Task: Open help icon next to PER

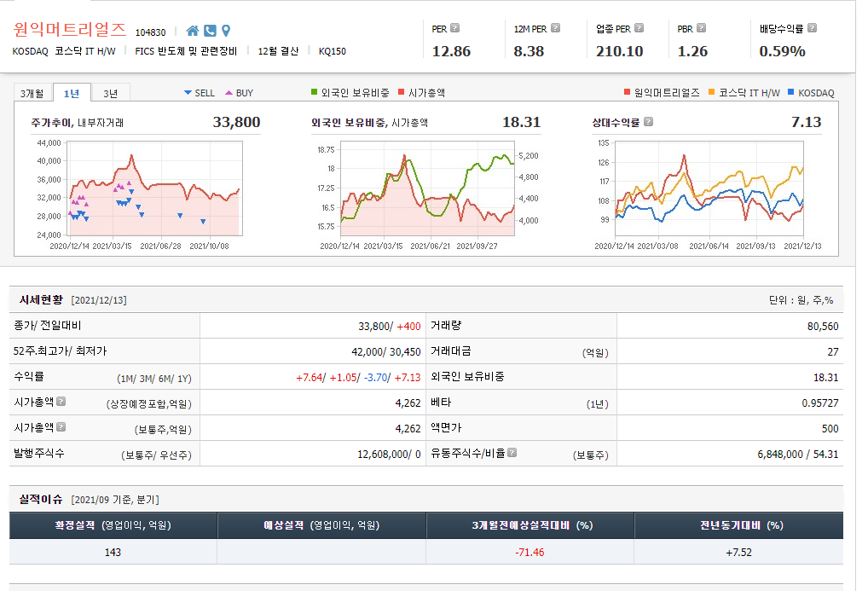Action: 455,27
